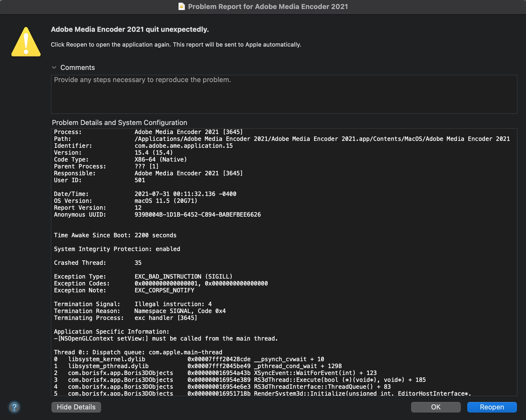Click the Comments section label
526x420 pixels.
click(x=77, y=68)
